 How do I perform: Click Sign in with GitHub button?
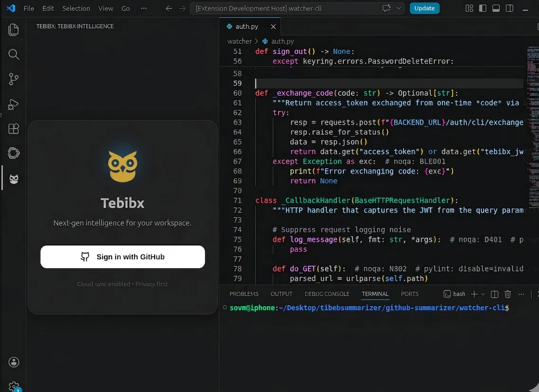pyautogui.click(x=122, y=257)
